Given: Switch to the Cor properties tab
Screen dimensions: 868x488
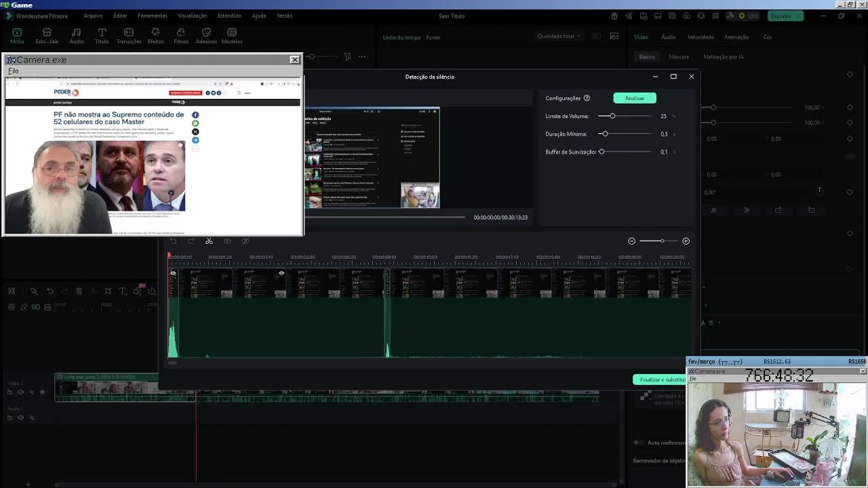Looking at the screenshot, I should click(768, 37).
